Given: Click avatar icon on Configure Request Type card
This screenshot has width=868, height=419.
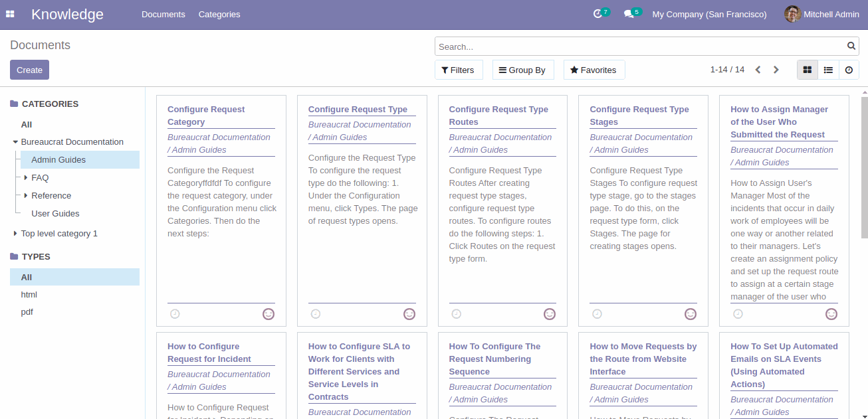Looking at the screenshot, I should [409, 314].
